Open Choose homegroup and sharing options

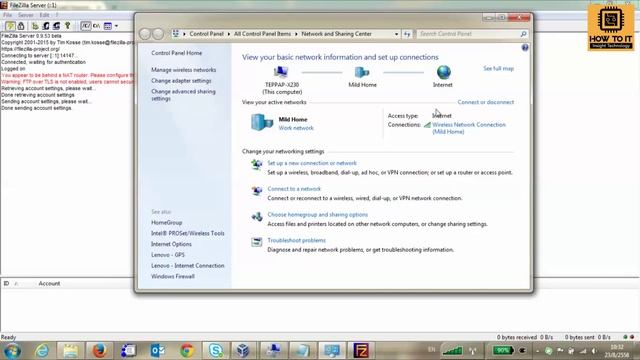pyautogui.click(x=318, y=214)
